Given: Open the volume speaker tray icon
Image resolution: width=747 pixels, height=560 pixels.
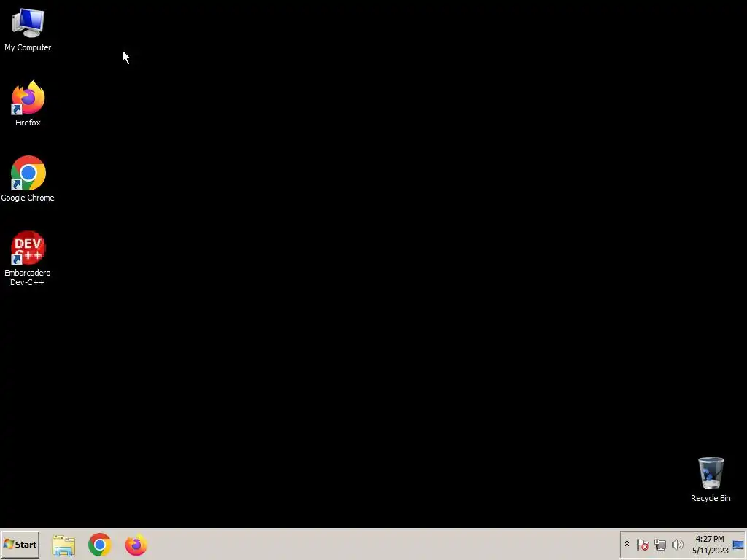Looking at the screenshot, I should 677,544.
